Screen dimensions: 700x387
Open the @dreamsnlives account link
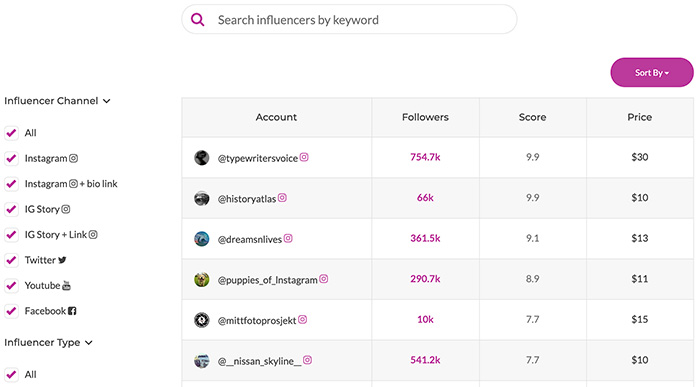pos(250,239)
